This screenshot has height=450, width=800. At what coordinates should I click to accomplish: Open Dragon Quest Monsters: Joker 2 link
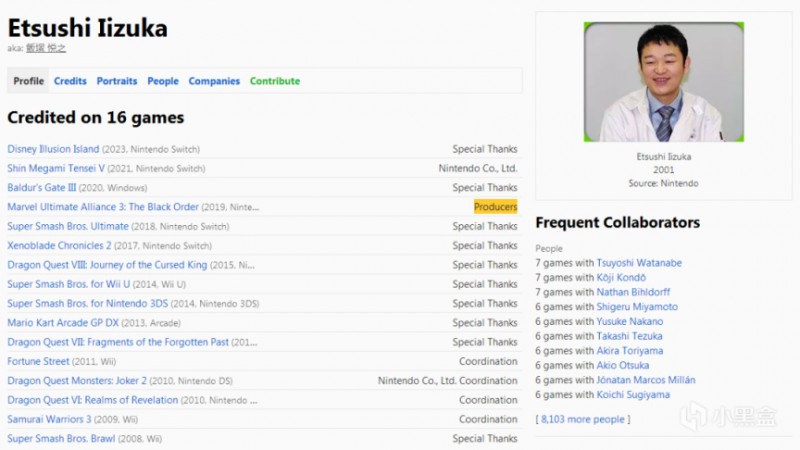[77, 381]
